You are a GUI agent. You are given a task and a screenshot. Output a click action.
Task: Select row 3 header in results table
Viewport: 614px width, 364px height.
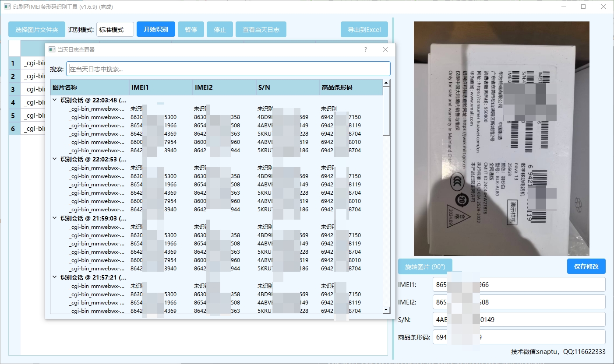click(13, 90)
